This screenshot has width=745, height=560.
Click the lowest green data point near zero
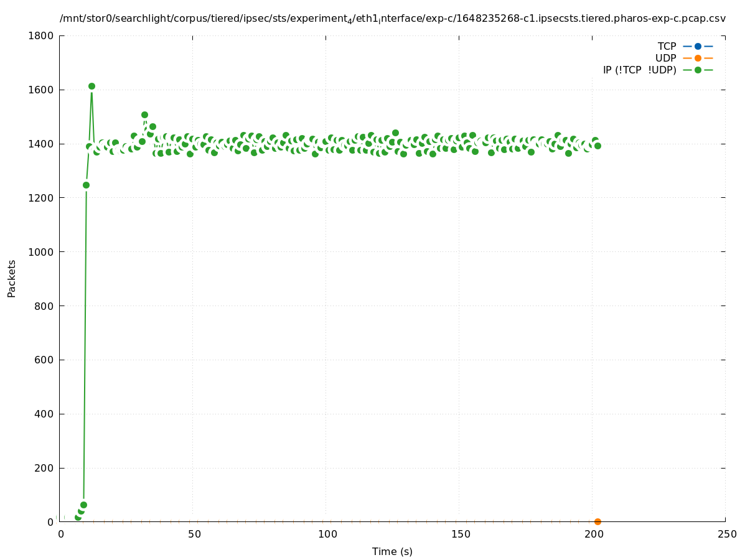pos(78,518)
